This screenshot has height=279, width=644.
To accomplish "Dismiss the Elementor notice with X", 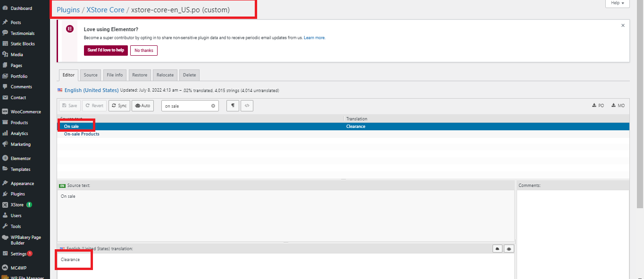I will click(x=623, y=25).
